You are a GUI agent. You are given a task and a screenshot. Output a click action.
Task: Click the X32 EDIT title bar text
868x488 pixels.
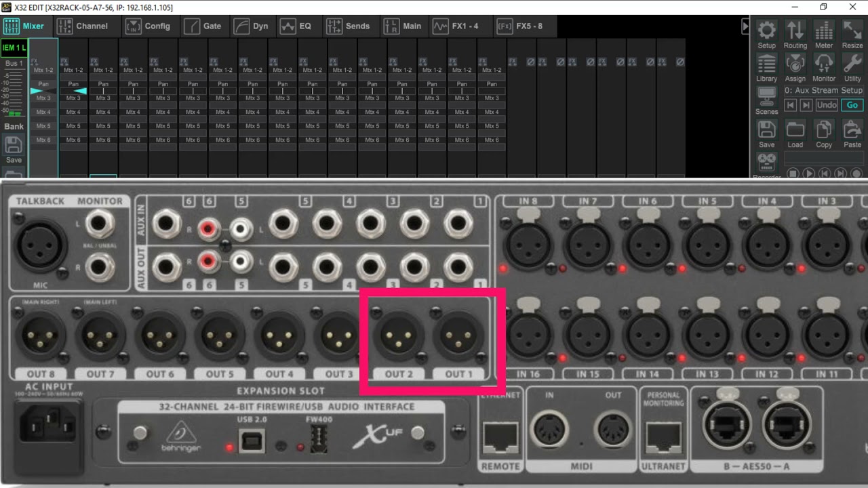coord(94,7)
